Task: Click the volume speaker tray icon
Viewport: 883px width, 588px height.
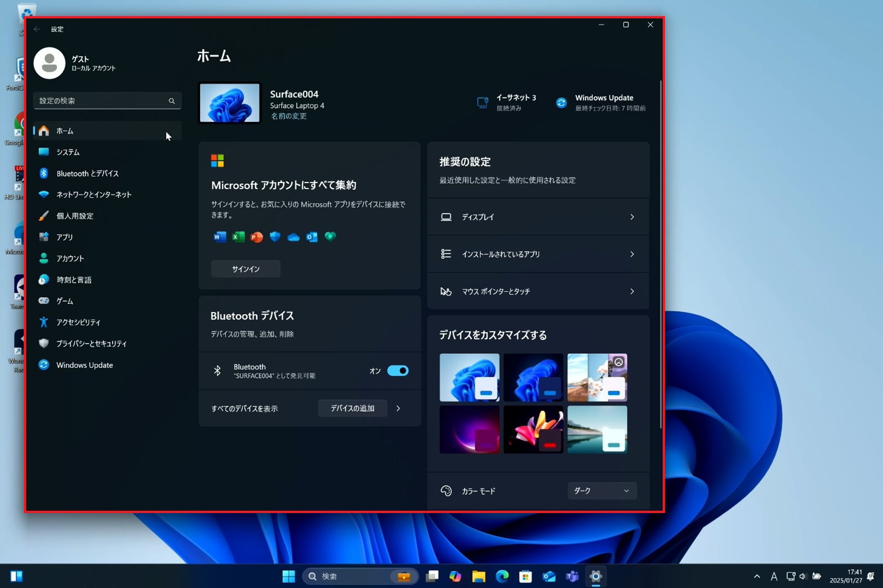Action: (803, 577)
